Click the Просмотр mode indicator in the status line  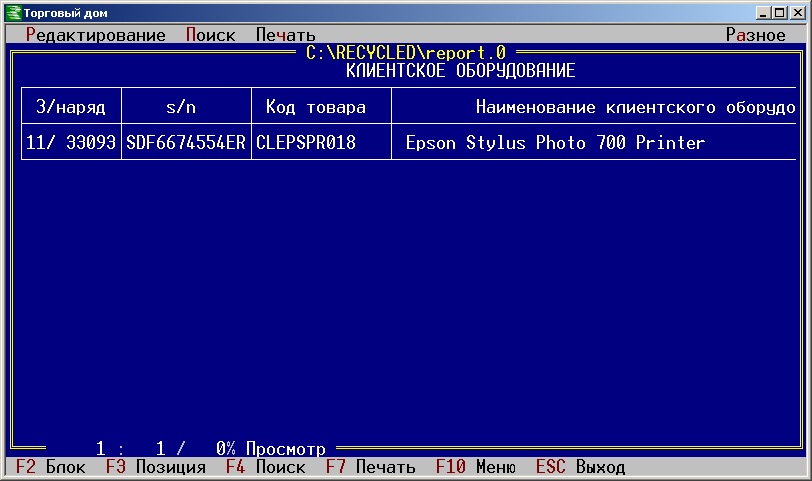(285, 448)
